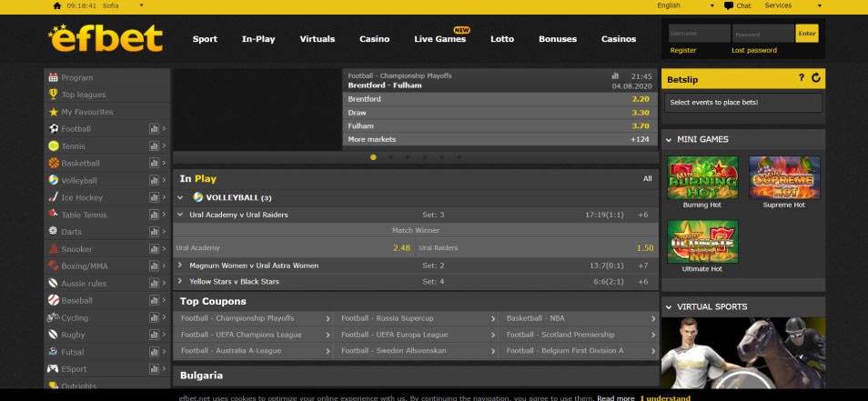Click the Cycling bike icon
This screenshot has height=401, width=868.
tap(53, 317)
